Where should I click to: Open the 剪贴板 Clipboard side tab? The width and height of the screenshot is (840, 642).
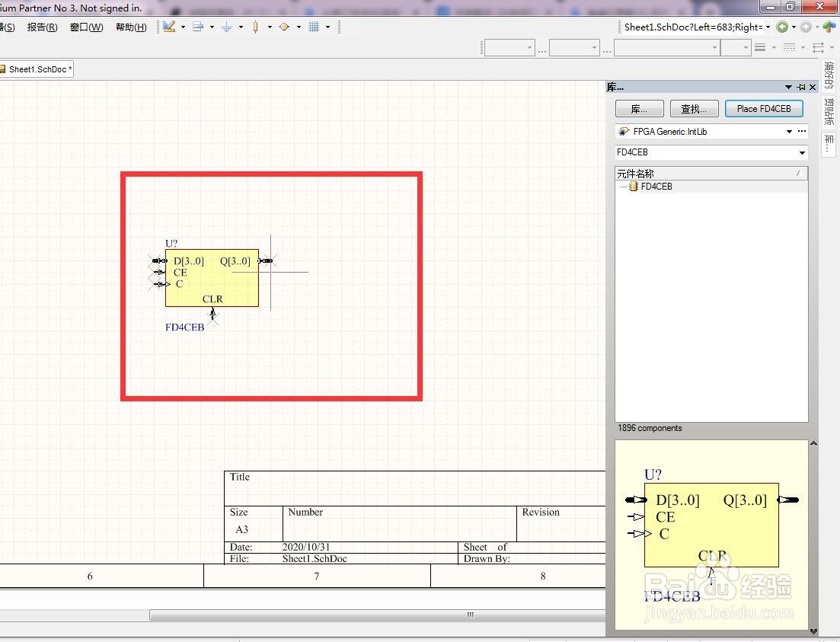pyautogui.click(x=829, y=112)
